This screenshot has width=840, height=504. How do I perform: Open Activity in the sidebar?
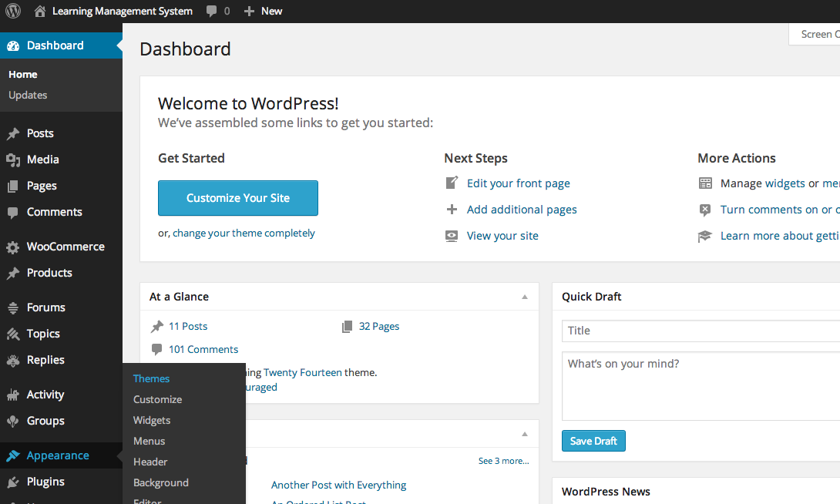(x=61, y=395)
